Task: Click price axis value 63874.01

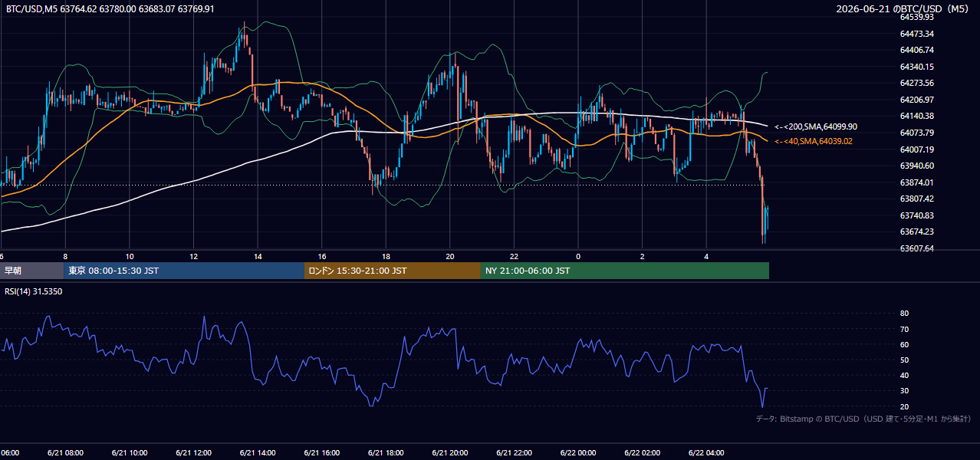Action: point(917,182)
